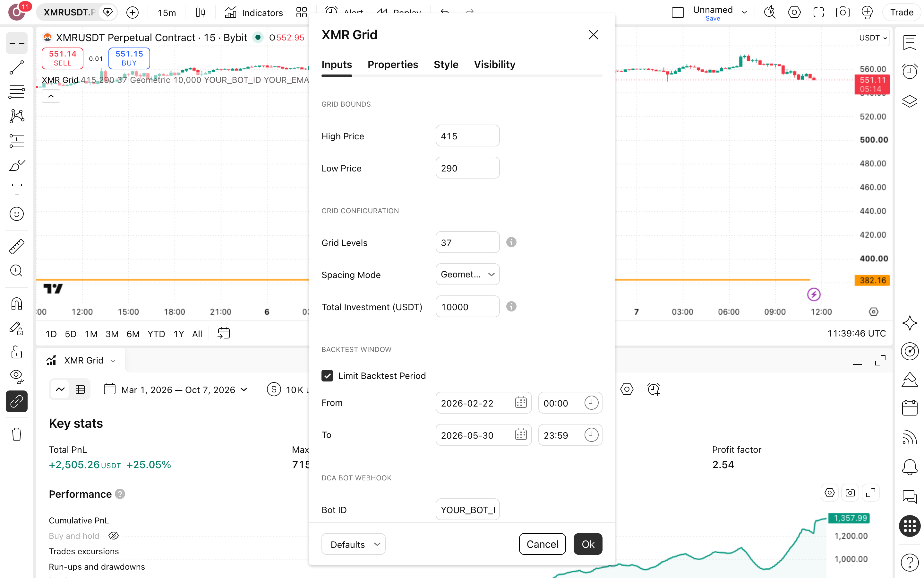Select the trend line drawing tool
This screenshot has width=924, height=578.
point(16,67)
